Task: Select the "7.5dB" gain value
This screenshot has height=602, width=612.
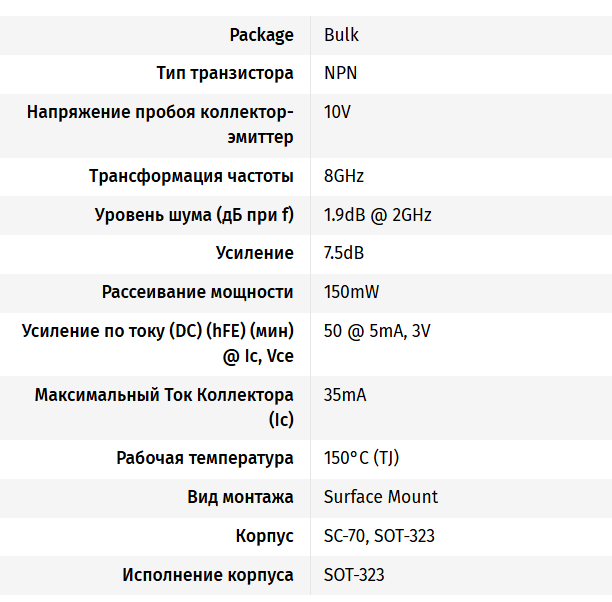Action: coord(344,253)
